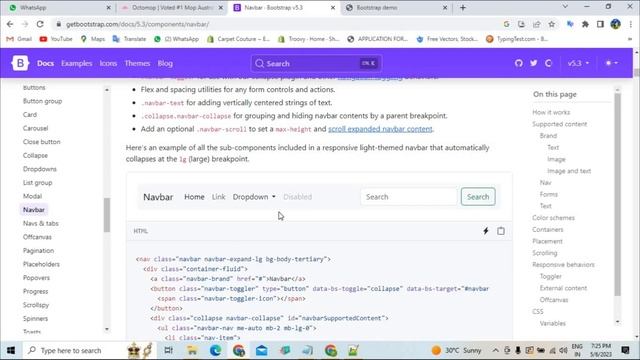Screen dimensions: 640x360
Task: Reload the page
Action: pos(40,24)
